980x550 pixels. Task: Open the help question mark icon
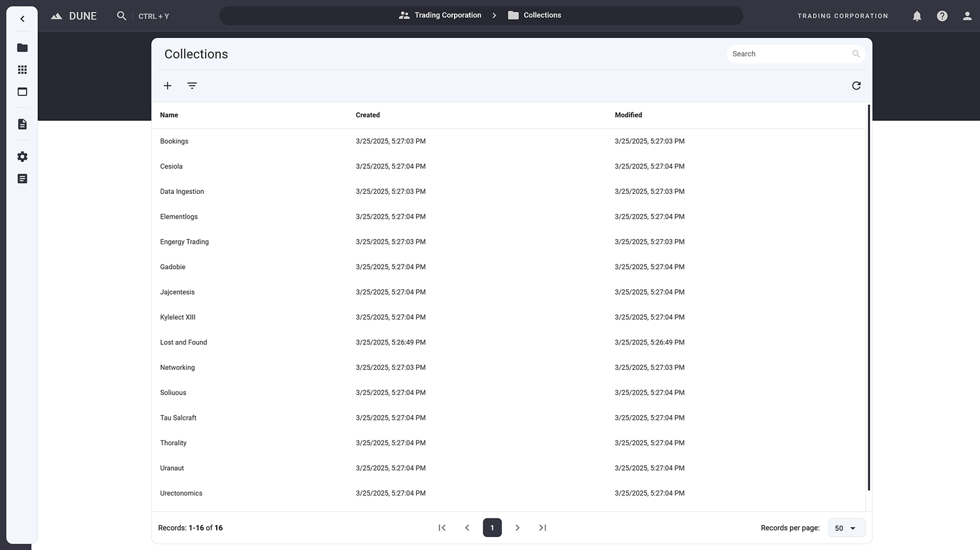click(x=942, y=16)
